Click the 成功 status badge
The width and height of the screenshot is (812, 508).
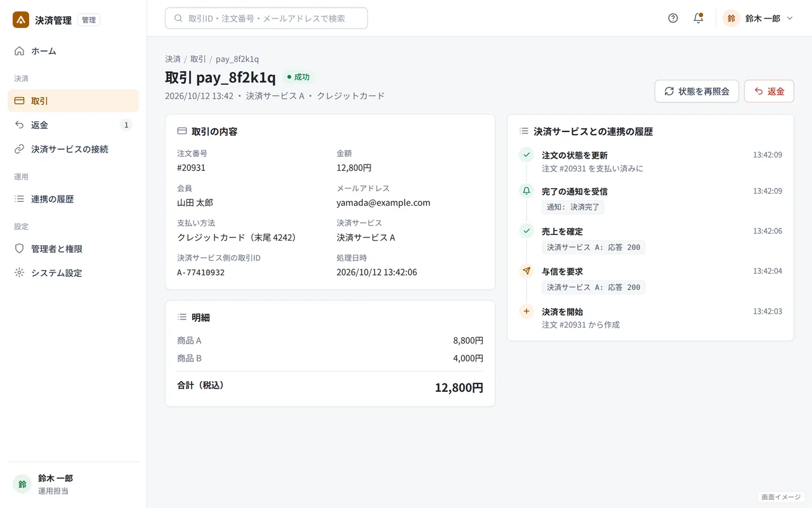298,77
